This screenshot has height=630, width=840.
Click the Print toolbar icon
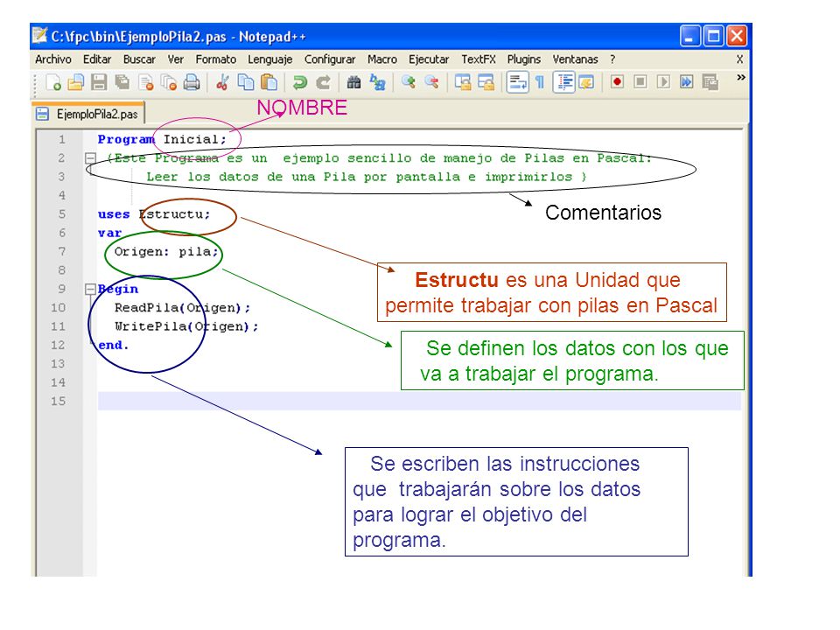pyautogui.click(x=192, y=82)
